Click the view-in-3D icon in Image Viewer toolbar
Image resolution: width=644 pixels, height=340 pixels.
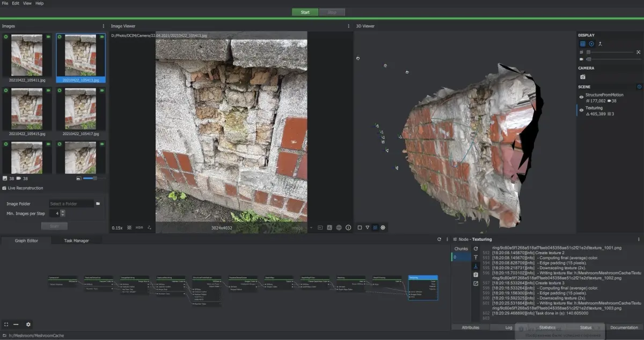pos(320,227)
